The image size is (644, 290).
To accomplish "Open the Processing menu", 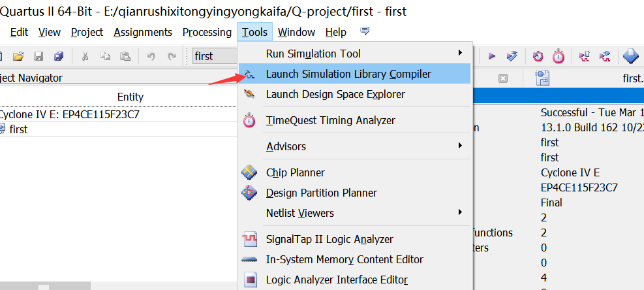I will point(207,32).
